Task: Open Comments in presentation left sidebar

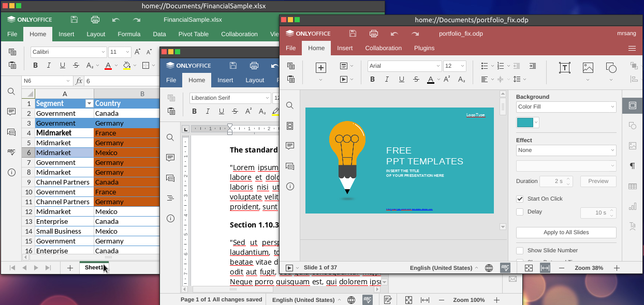Action: coord(290,146)
